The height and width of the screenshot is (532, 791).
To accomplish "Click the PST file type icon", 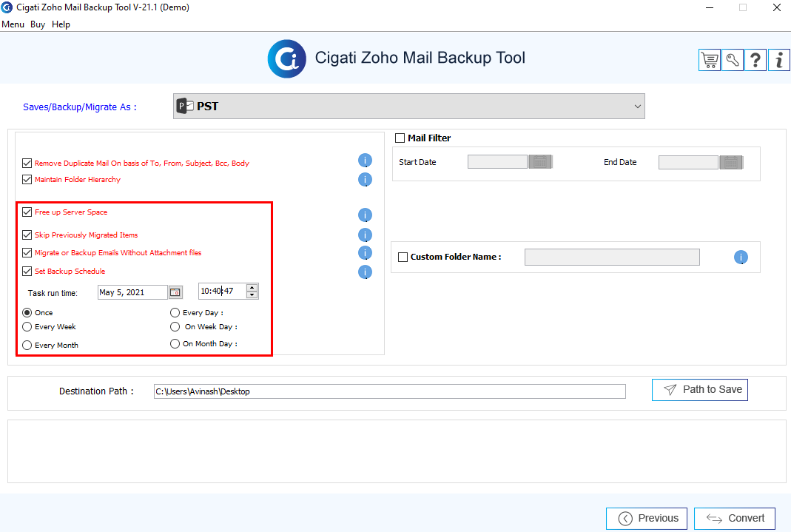I will click(185, 106).
